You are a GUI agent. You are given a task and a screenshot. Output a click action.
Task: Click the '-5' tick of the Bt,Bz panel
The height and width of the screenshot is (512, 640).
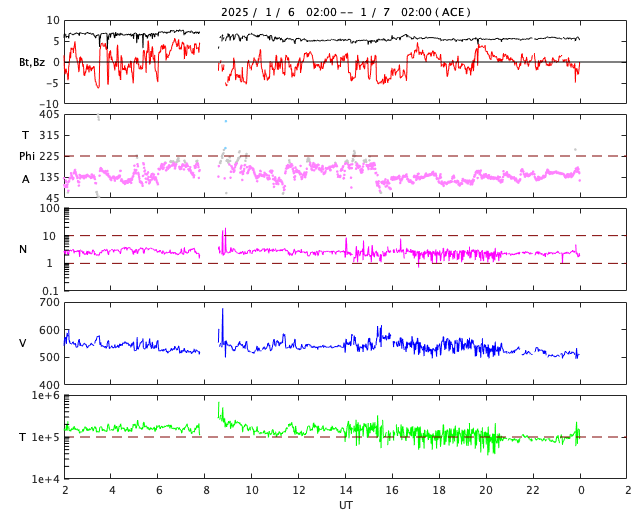click(x=53, y=83)
